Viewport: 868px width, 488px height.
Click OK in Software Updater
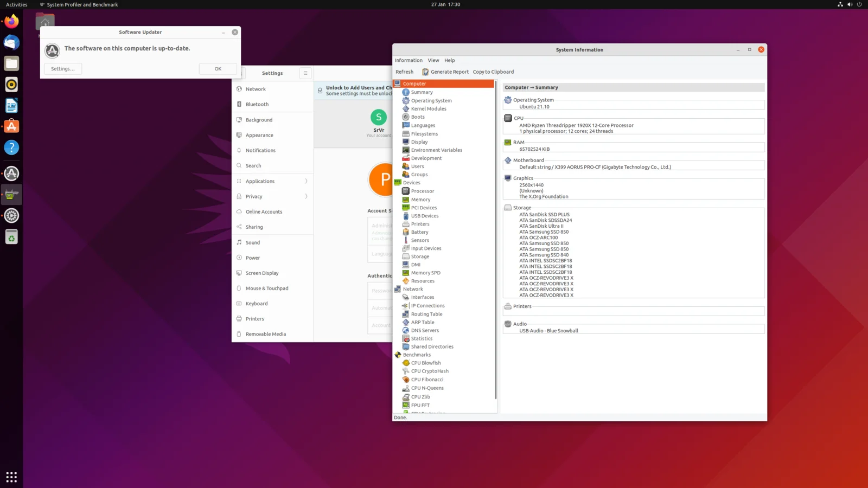pyautogui.click(x=218, y=69)
